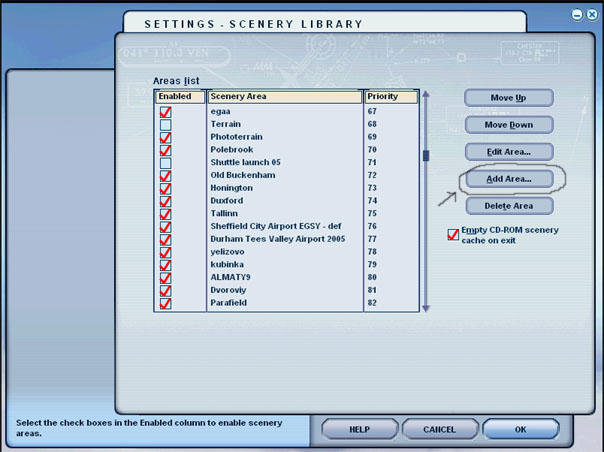The height and width of the screenshot is (452, 604).
Task: Select the Terrain scenery area name
Action: pos(225,124)
